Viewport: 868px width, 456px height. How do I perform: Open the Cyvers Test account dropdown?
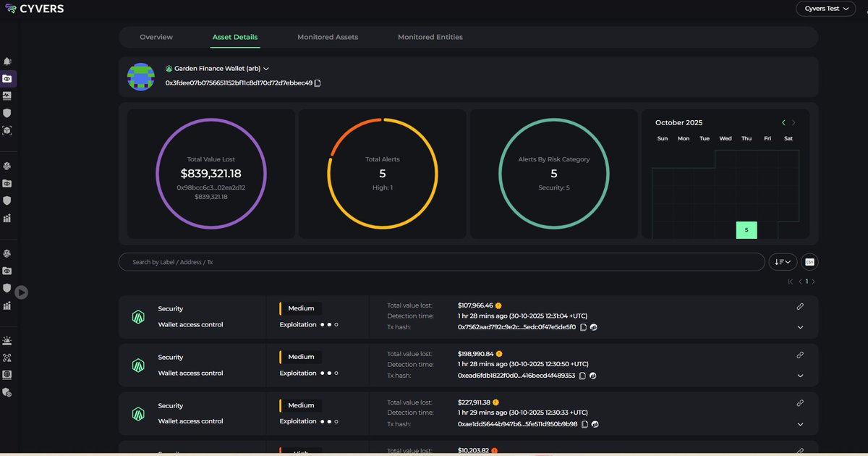click(x=827, y=9)
